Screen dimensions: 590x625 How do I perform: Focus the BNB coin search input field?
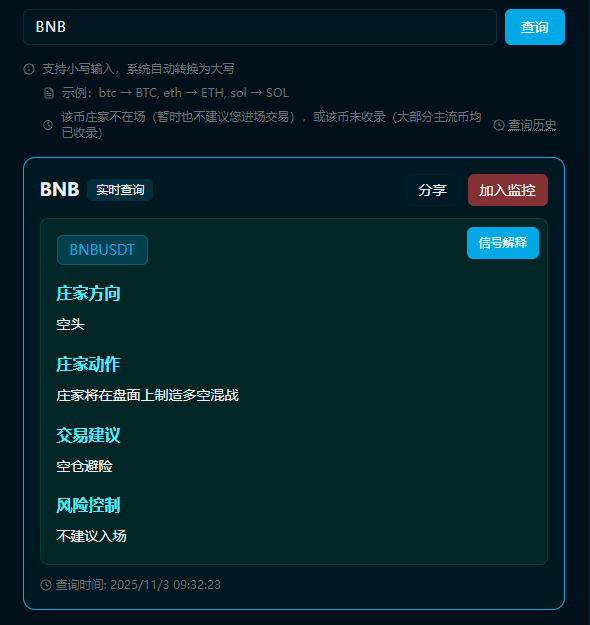point(260,27)
